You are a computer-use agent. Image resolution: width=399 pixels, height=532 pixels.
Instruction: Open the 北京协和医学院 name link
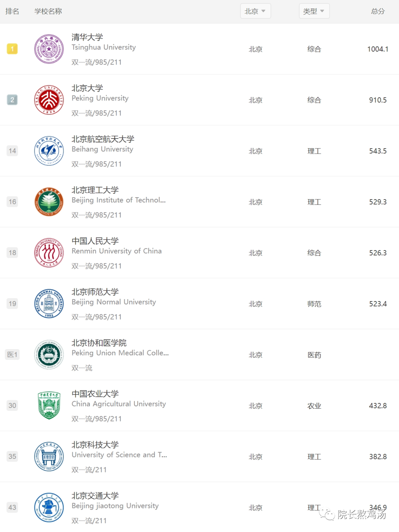click(x=99, y=343)
